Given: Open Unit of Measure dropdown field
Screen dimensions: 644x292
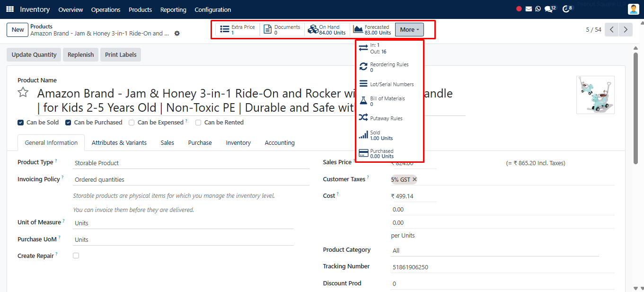Looking at the screenshot, I should pos(183,223).
